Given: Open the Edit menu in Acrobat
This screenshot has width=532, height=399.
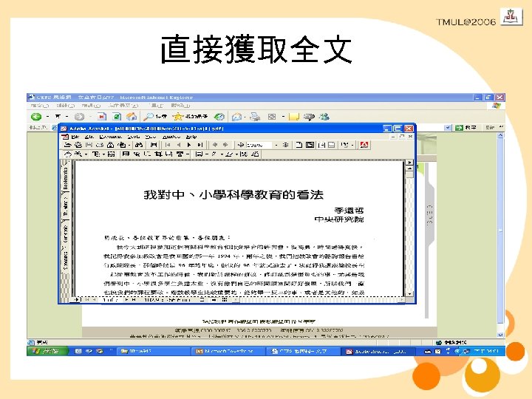Looking at the screenshot, I should [89, 137].
